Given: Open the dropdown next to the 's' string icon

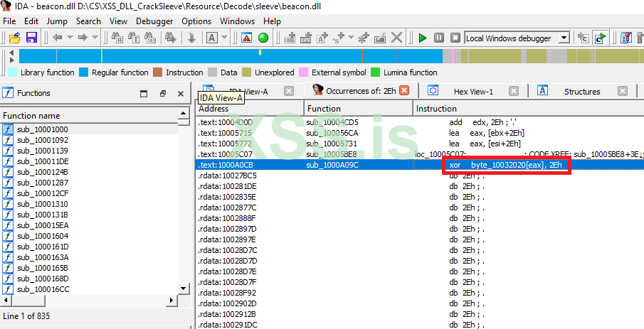Looking at the screenshot, I should coord(351,38).
